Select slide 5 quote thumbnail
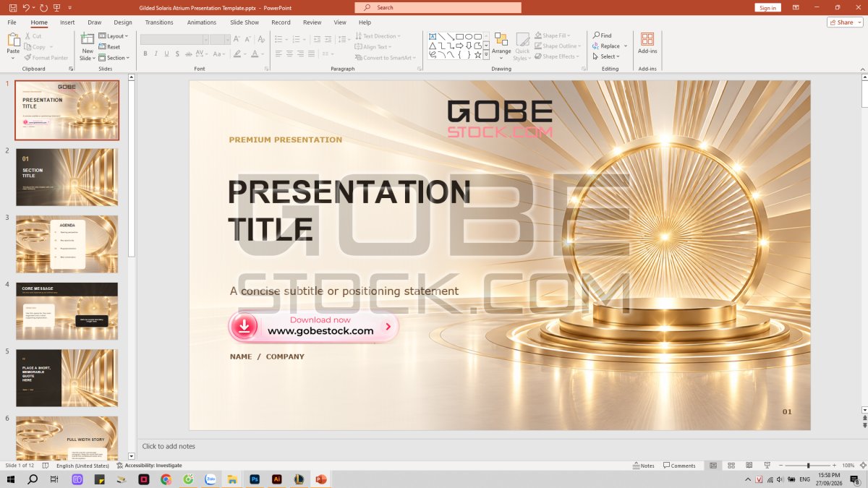The image size is (868, 488). [x=67, y=378]
